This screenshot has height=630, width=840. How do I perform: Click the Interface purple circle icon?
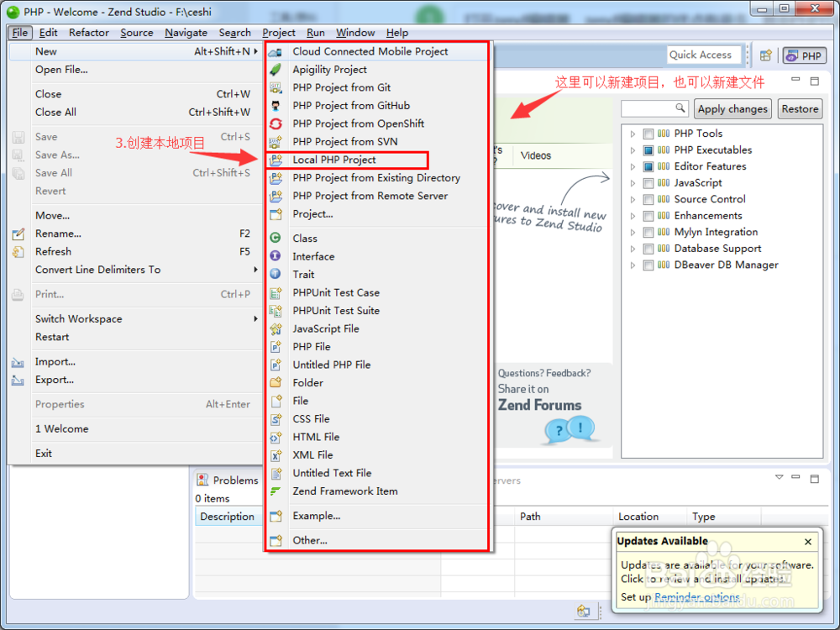[x=276, y=256]
